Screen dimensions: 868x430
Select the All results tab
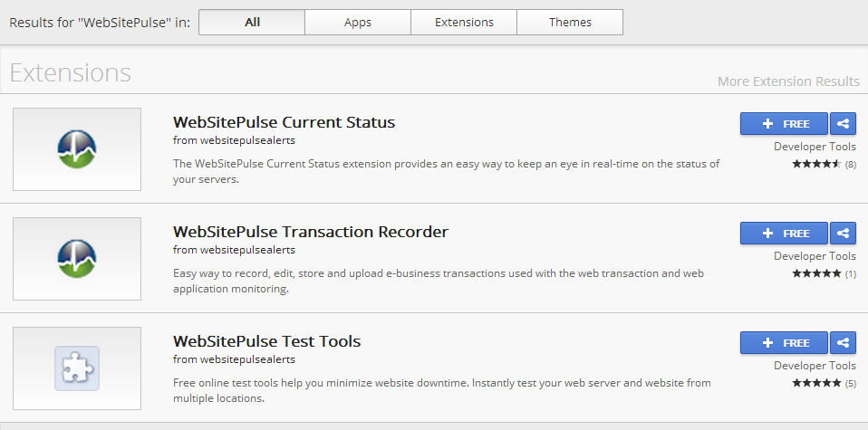[252, 22]
